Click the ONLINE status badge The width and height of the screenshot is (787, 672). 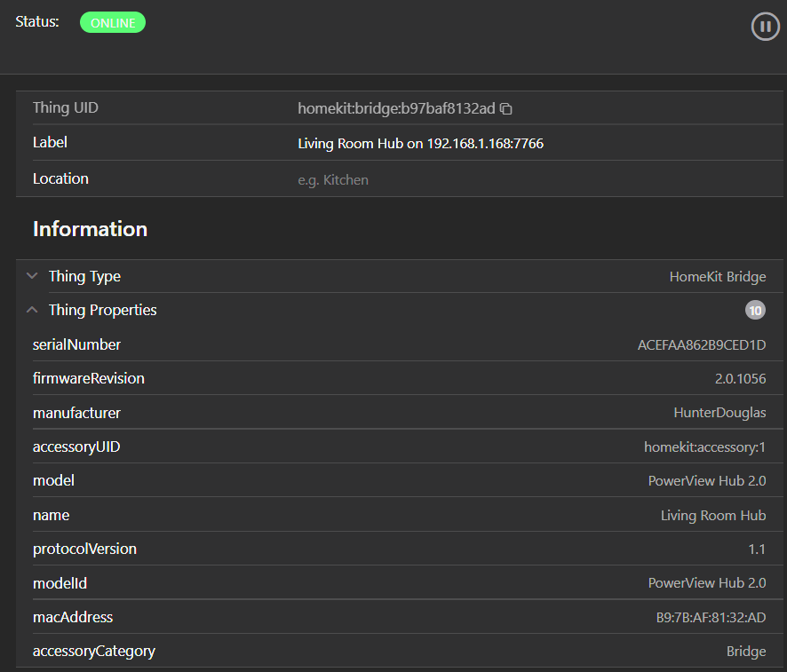coord(113,23)
